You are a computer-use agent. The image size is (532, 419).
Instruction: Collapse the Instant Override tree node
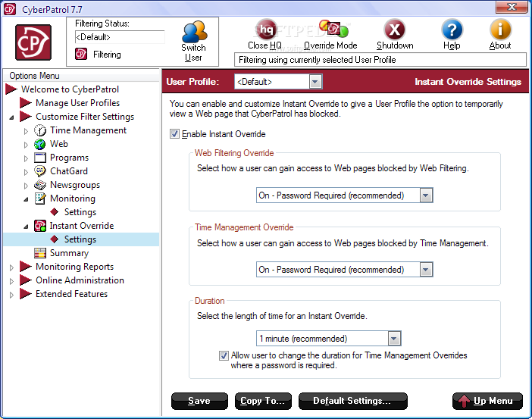pyautogui.click(x=26, y=227)
